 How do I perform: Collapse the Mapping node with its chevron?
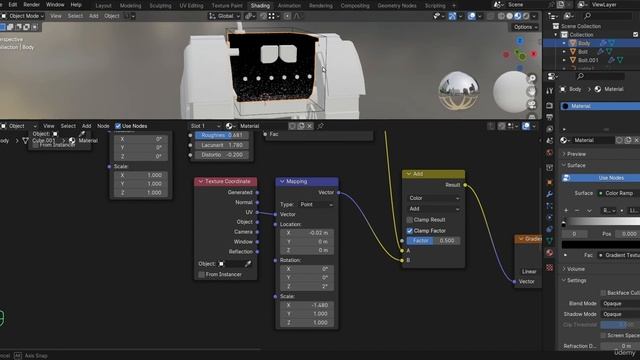282,182
